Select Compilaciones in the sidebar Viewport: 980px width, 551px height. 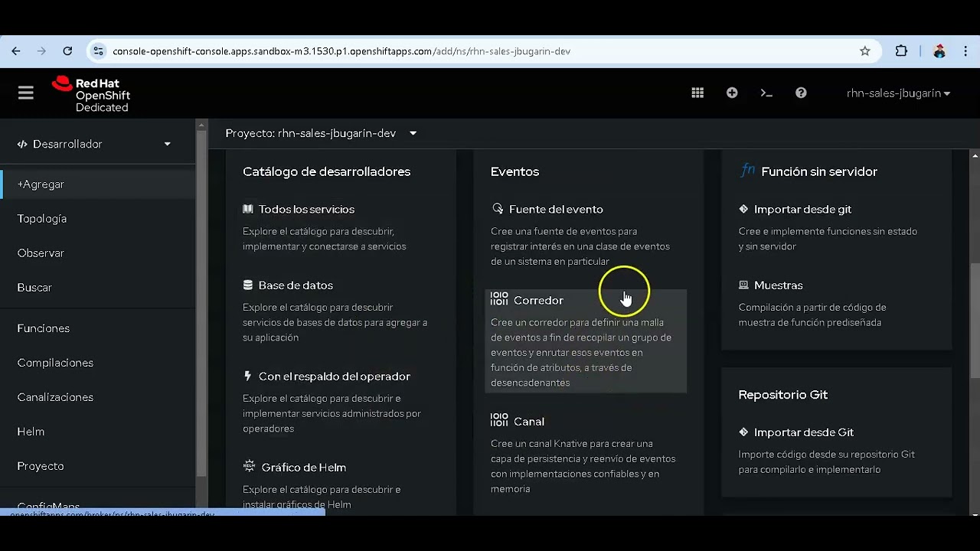tap(55, 363)
